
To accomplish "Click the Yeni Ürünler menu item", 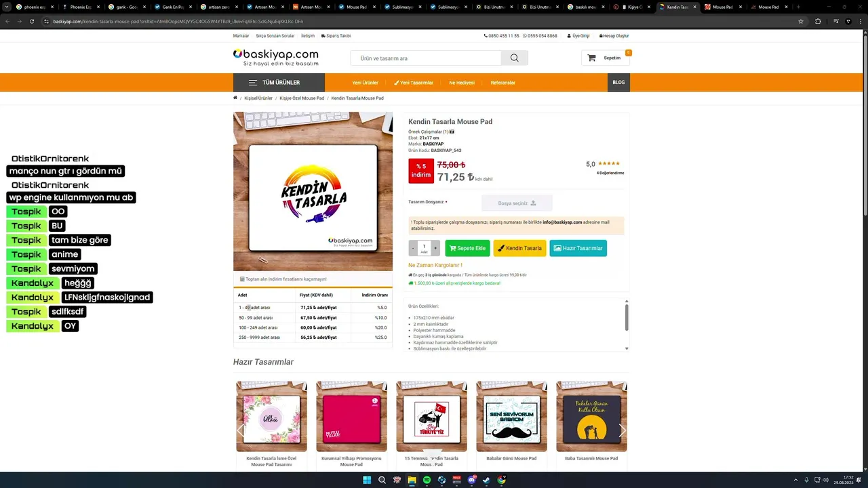I will [x=365, y=83].
